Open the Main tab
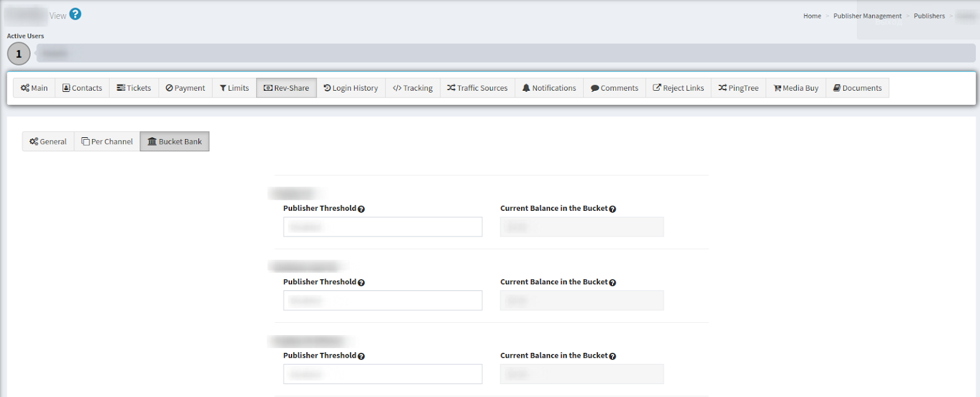This screenshot has height=397, width=980. tap(34, 88)
